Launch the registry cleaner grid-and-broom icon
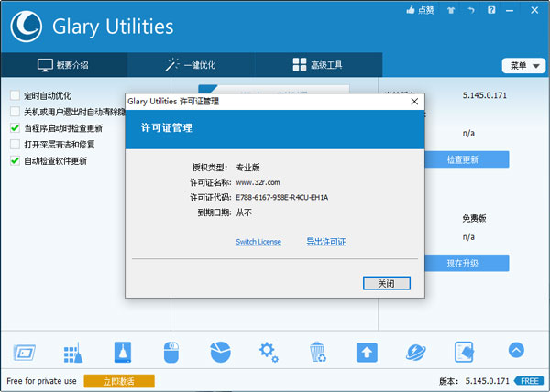550x392 pixels. (73, 353)
